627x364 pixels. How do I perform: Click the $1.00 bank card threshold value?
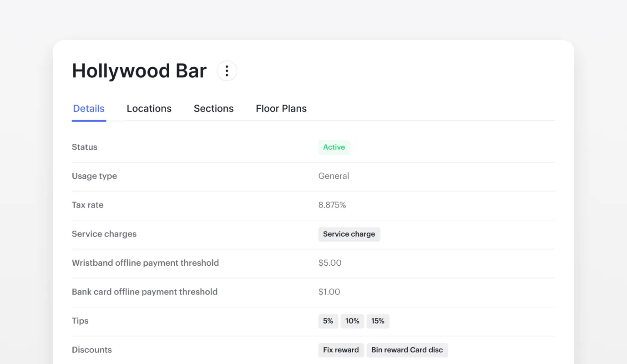[329, 292]
